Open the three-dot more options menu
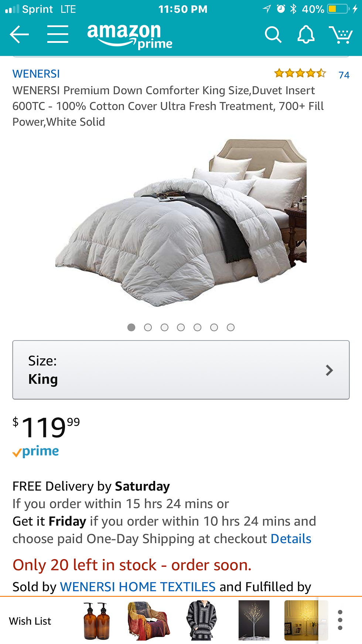The width and height of the screenshot is (362, 644). point(340,620)
